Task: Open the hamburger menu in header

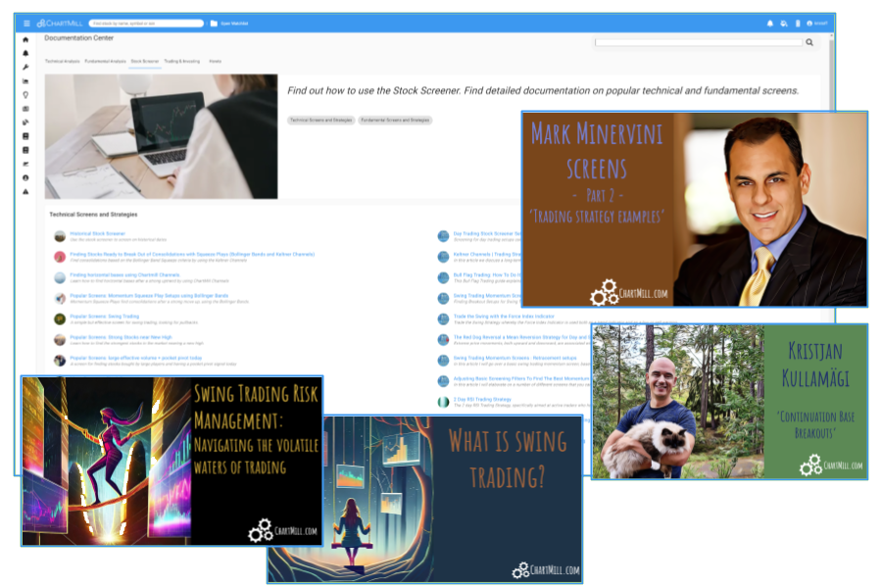Action: (26, 23)
